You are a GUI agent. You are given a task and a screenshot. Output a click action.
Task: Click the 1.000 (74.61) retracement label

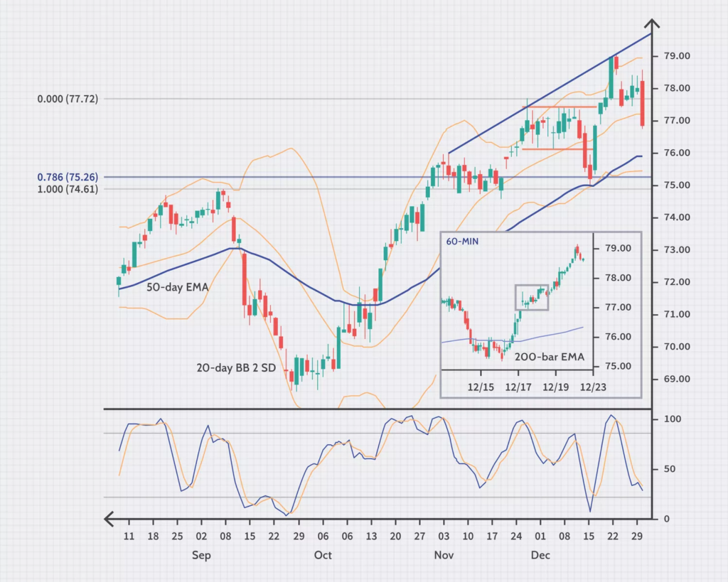(68, 189)
